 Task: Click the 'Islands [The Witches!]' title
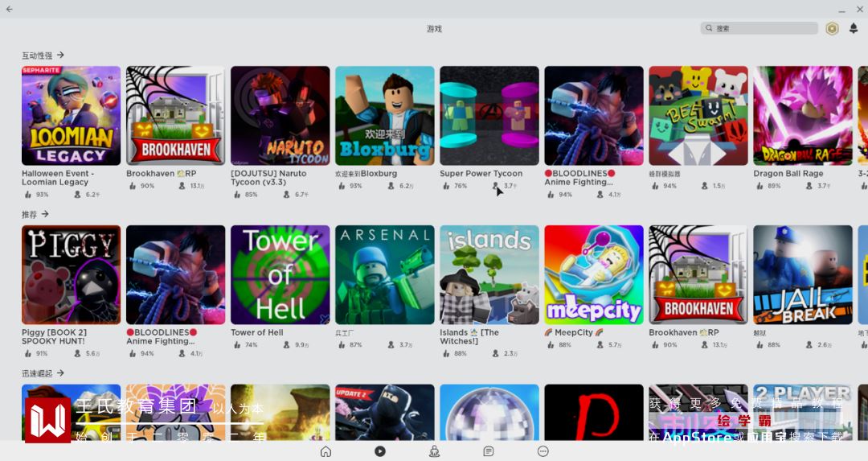click(x=469, y=336)
